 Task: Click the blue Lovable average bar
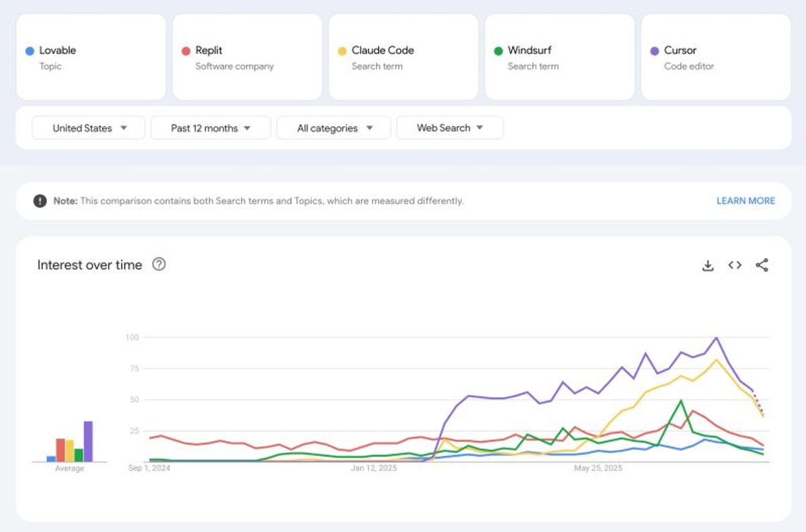(51, 459)
